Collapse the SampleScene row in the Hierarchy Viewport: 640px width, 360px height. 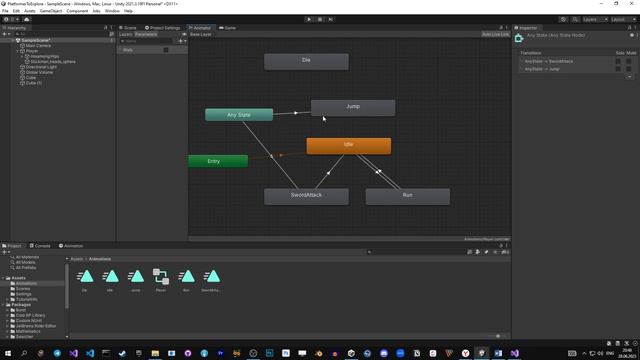pyautogui.click(x=13, y=40)
